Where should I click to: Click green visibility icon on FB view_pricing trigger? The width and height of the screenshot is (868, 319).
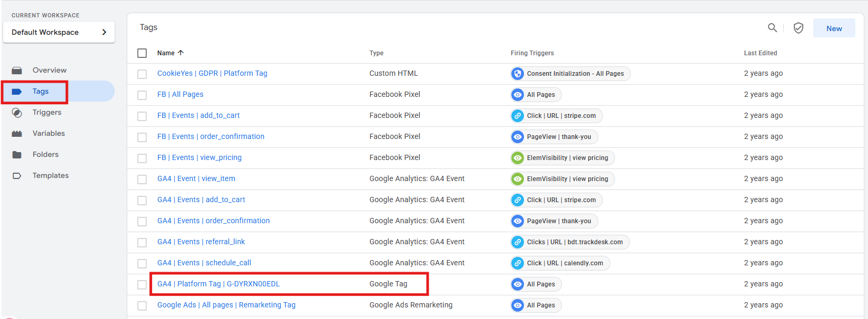pyautogui.click(x=518, y=158)
